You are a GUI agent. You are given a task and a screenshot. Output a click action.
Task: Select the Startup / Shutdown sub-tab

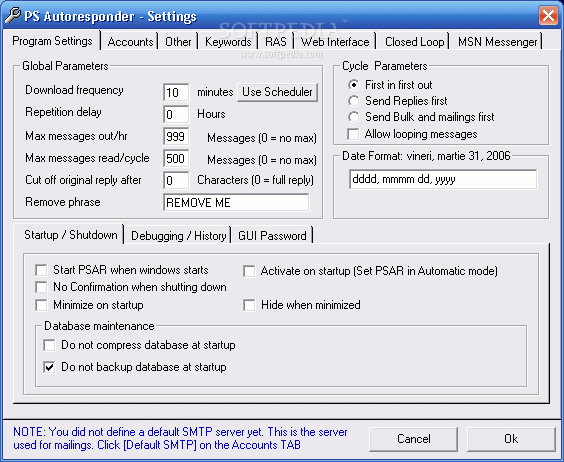pos(70,235)
